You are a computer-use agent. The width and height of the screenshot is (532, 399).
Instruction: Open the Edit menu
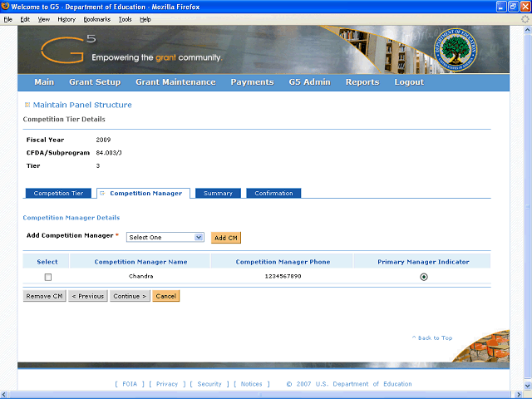25,19
